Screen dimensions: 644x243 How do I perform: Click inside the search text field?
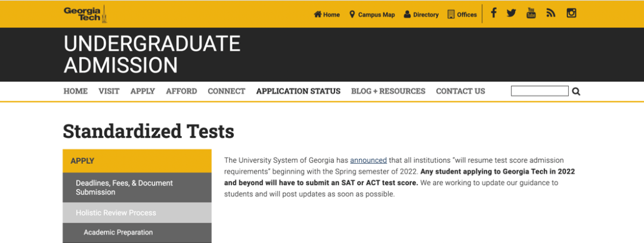pos(540,91)
